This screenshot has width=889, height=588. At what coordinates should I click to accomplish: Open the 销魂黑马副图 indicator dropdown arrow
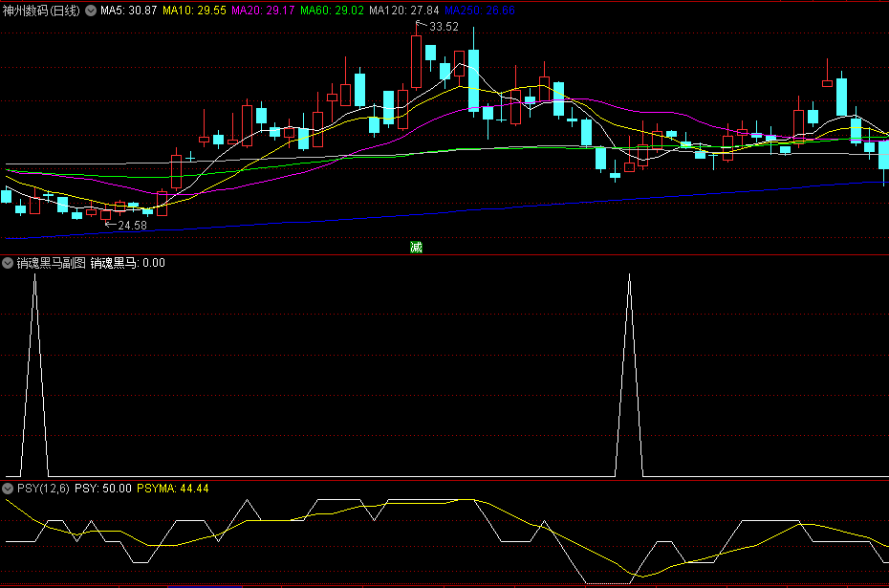pos(8,263)
